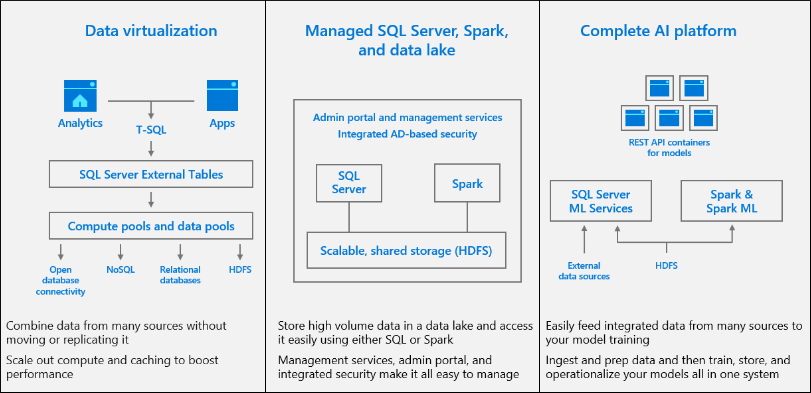Click the "Compute pools and data pools" box
This screenshot has width=811, height=393.
pos(151,226)
